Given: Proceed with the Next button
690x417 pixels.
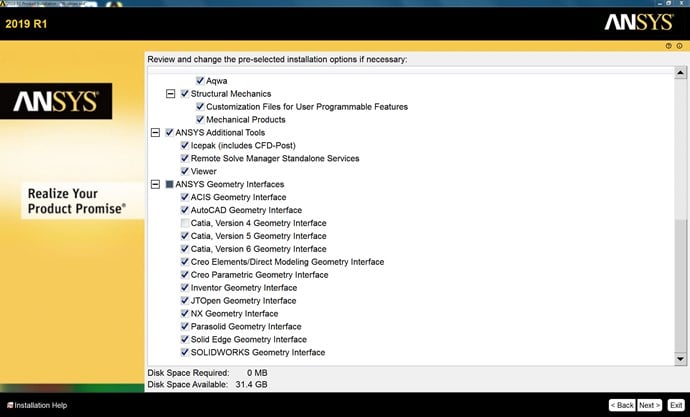Looking at the screenshot, I should [x=650, y=405].
